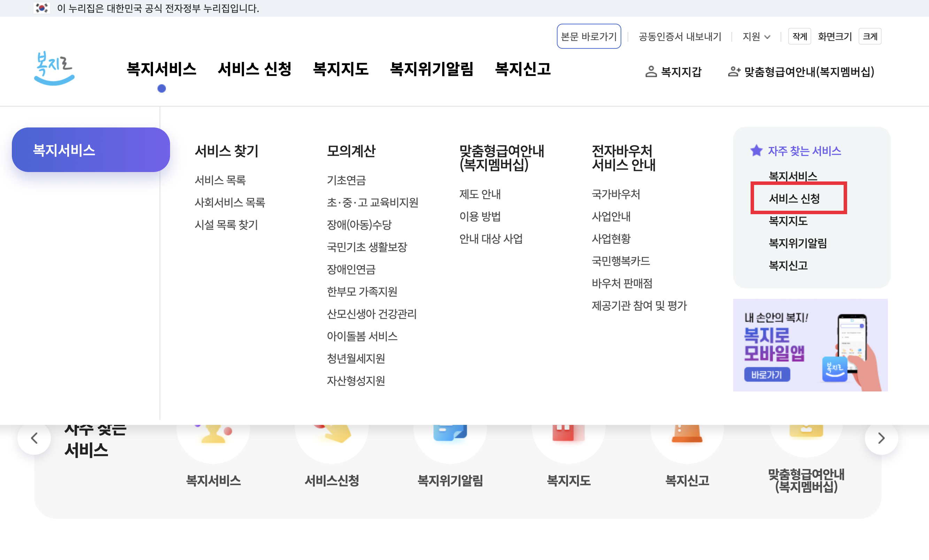Open the 복지로 모바일앱 banner
The height and width of the screenshot is (560, 929).
coord(810,345)
